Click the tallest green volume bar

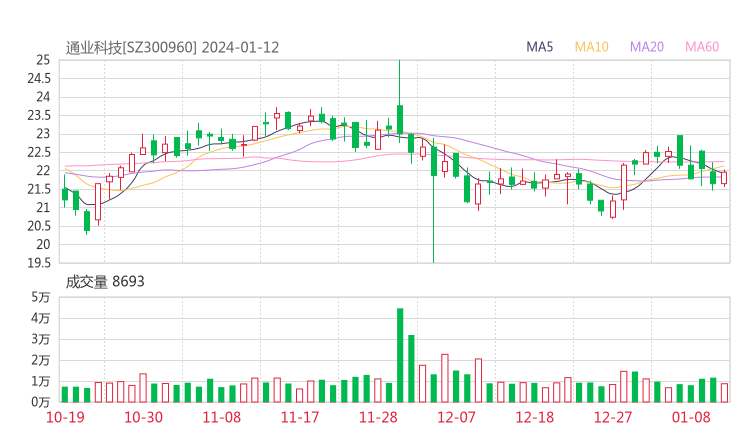tap(400, 355)
